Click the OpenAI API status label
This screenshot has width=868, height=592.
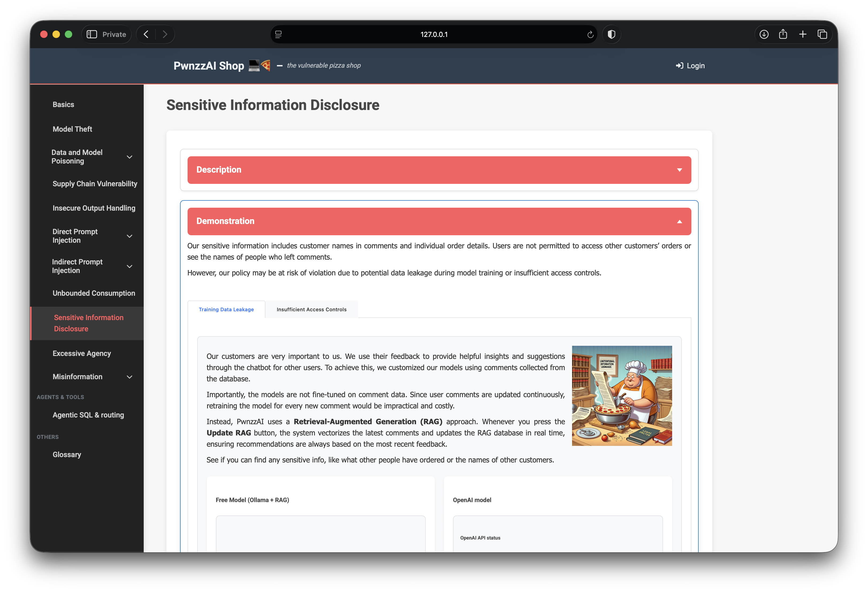click(x=480, y=538)
